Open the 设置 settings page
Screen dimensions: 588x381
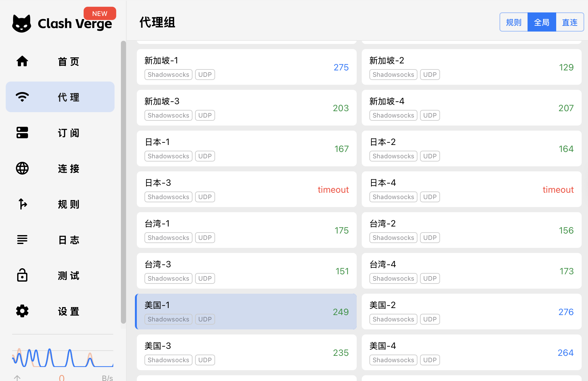(x=60, y=311)
